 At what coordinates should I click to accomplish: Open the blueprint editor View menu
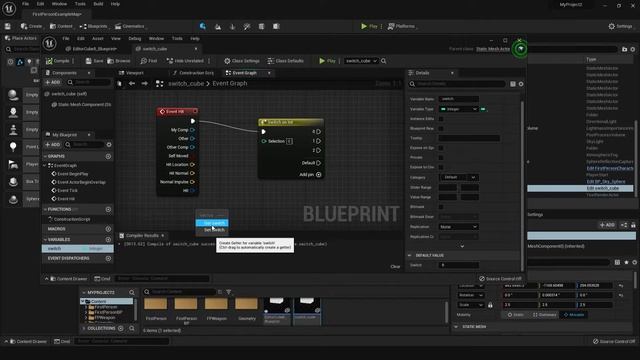[116, 38]
